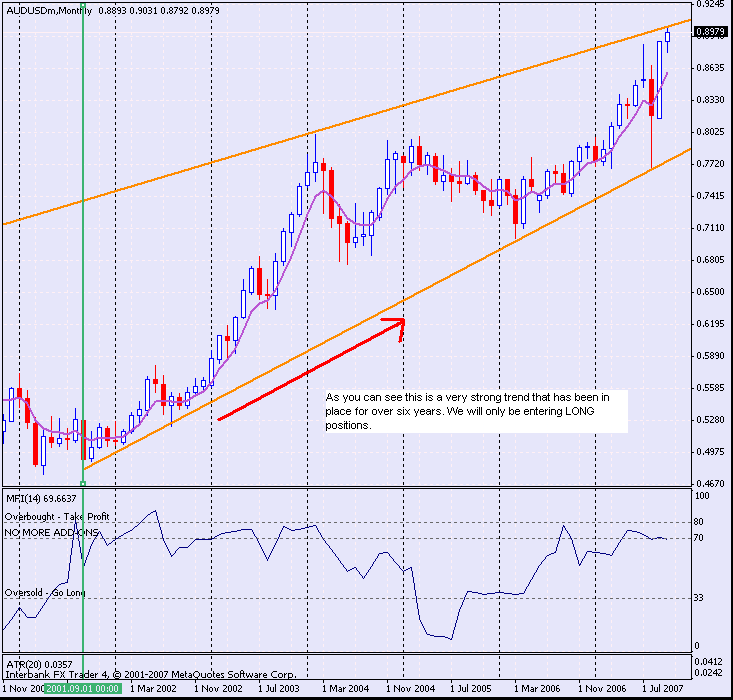733x700 pixels.
Task: Click the 0.6500 price scale value
Action: tap(711, 292)
